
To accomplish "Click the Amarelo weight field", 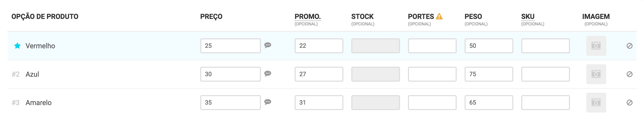I will (x=488, y=102).
